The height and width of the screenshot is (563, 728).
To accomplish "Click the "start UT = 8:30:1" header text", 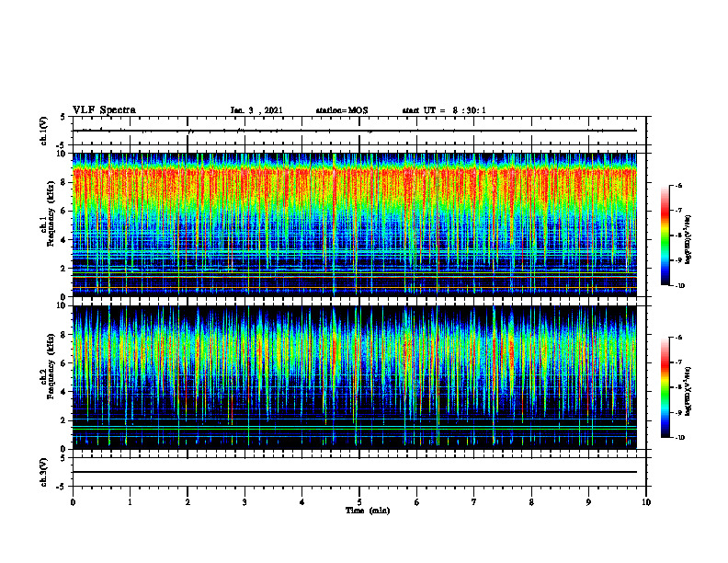I will click(444, 110).
